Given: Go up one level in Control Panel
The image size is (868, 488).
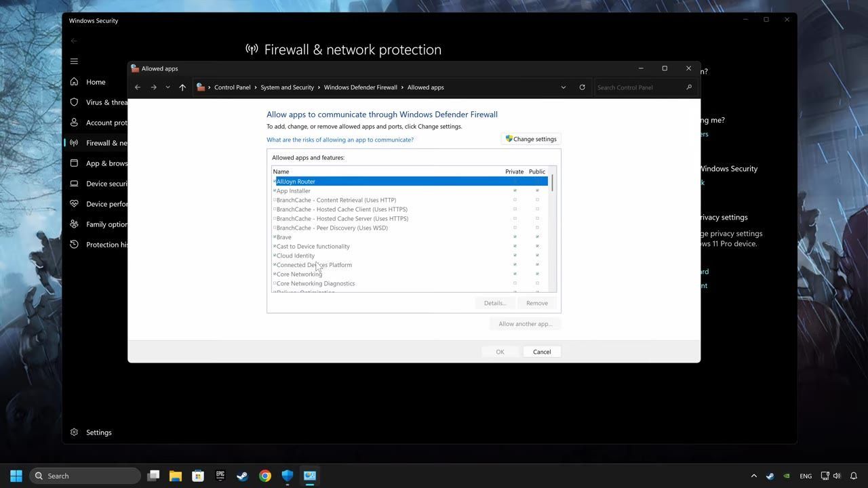Looking at the screenshot, I should click(x=182, y=87).
